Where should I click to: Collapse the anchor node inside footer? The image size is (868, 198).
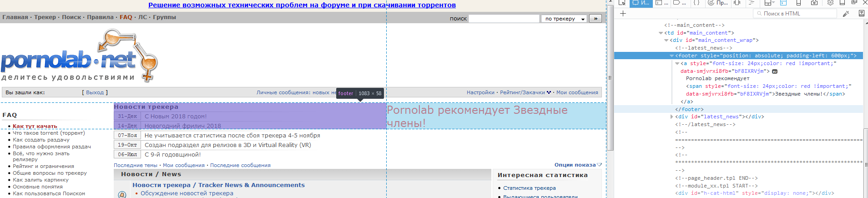677,63
